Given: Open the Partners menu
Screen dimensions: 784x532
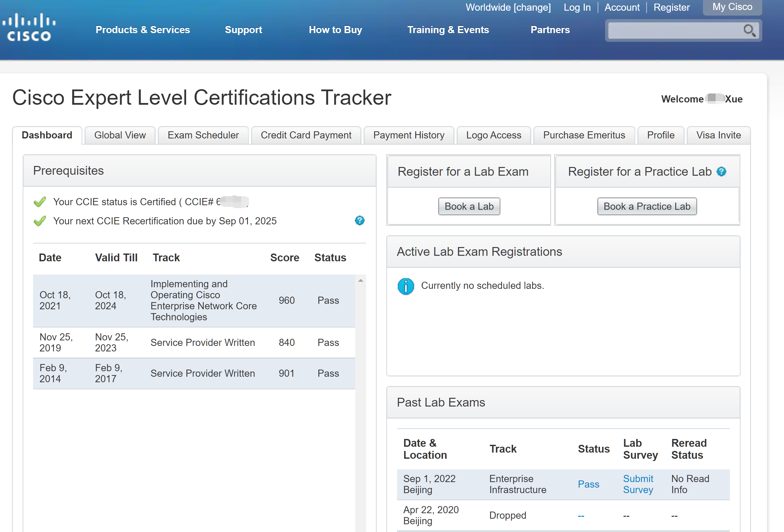Looking at the screenshot, I should [550, 30].
